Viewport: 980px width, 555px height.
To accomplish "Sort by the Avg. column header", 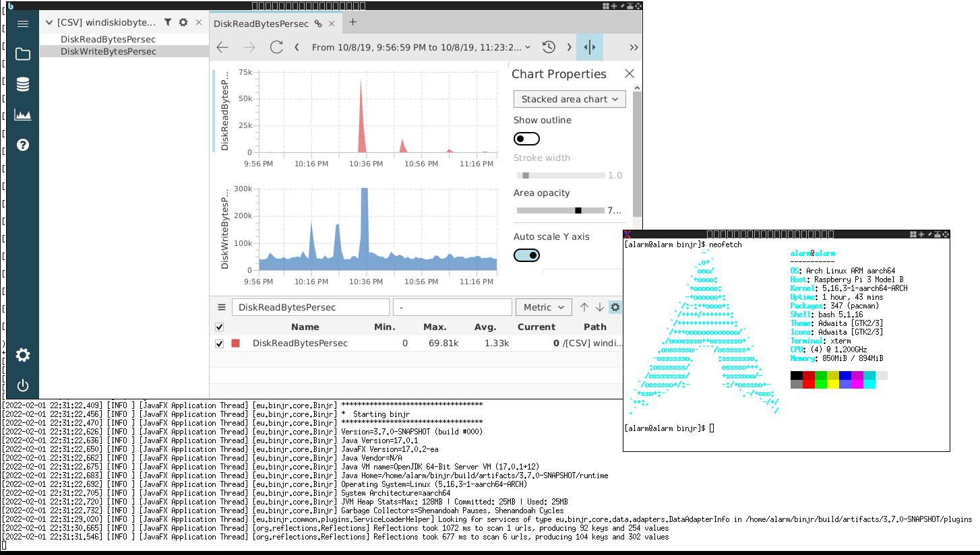I will [485, 327].
